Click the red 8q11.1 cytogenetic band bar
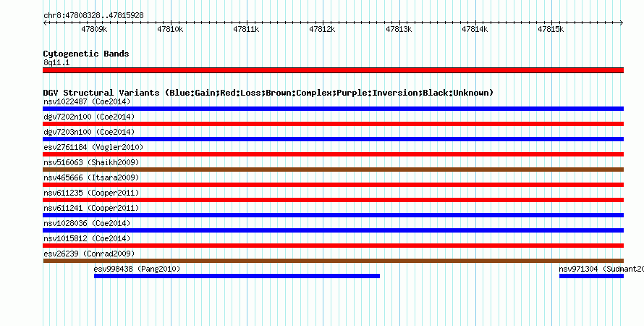644x326 pixels. pyautogui.click(x=333, y=70)
